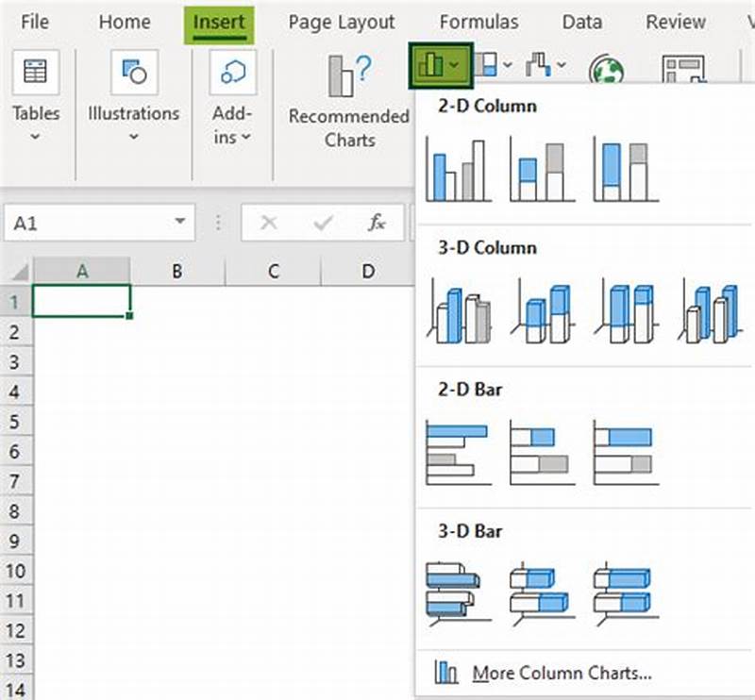Select the Clustered Bar chart thumbnail
The height and width of the screenshot is (700, 755).
tap(459, 448)
